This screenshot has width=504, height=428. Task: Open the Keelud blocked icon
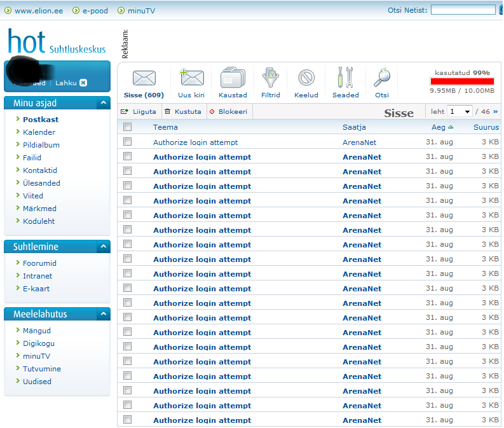point(306,78)
